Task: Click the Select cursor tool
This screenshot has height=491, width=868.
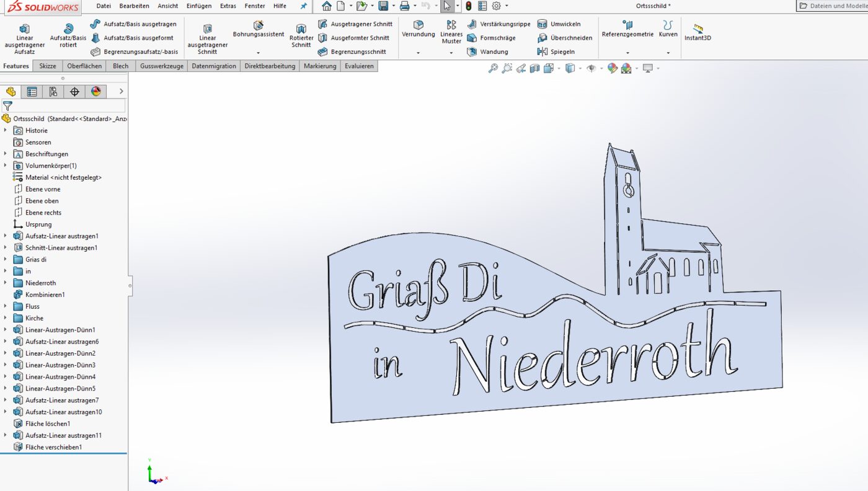Action: coord(447,6)
